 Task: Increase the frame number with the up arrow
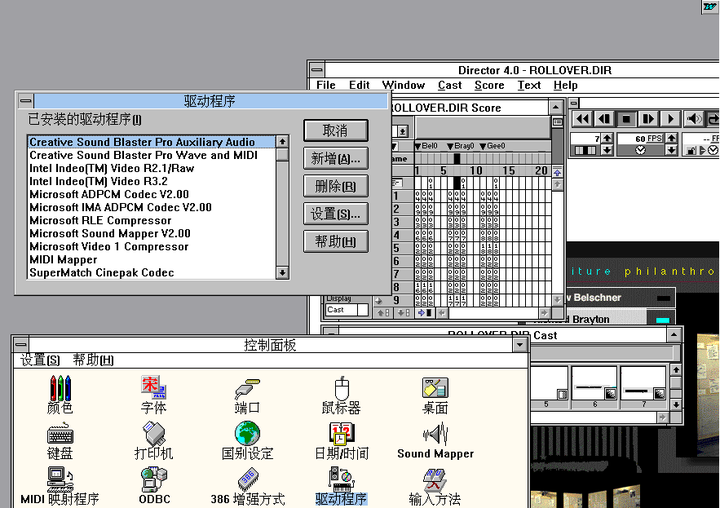(608, 138)
